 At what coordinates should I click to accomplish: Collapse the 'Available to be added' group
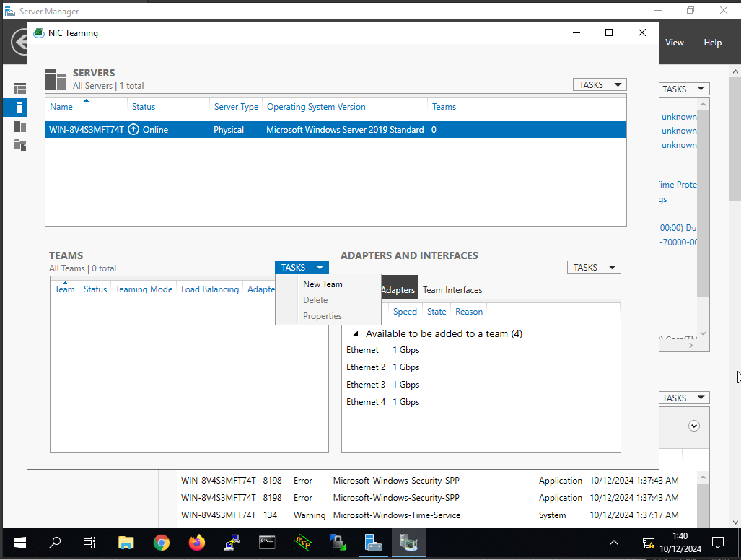(355, 334)
